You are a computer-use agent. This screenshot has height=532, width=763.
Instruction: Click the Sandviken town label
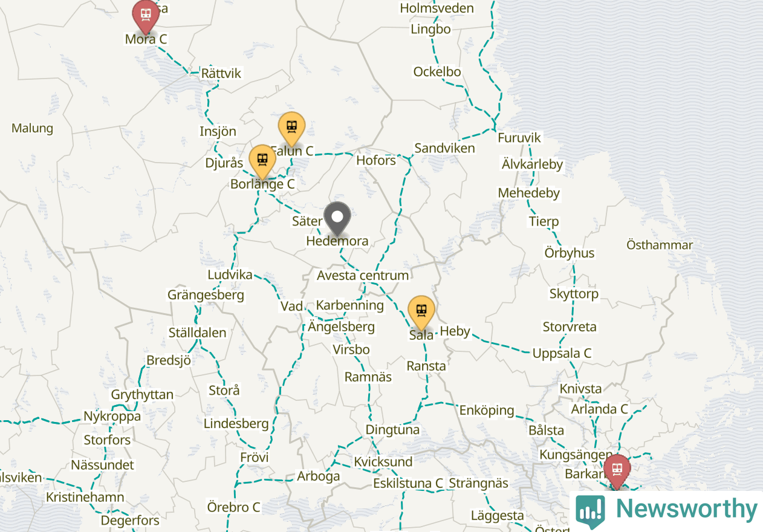pyautogui.click(x=444, y=148)
